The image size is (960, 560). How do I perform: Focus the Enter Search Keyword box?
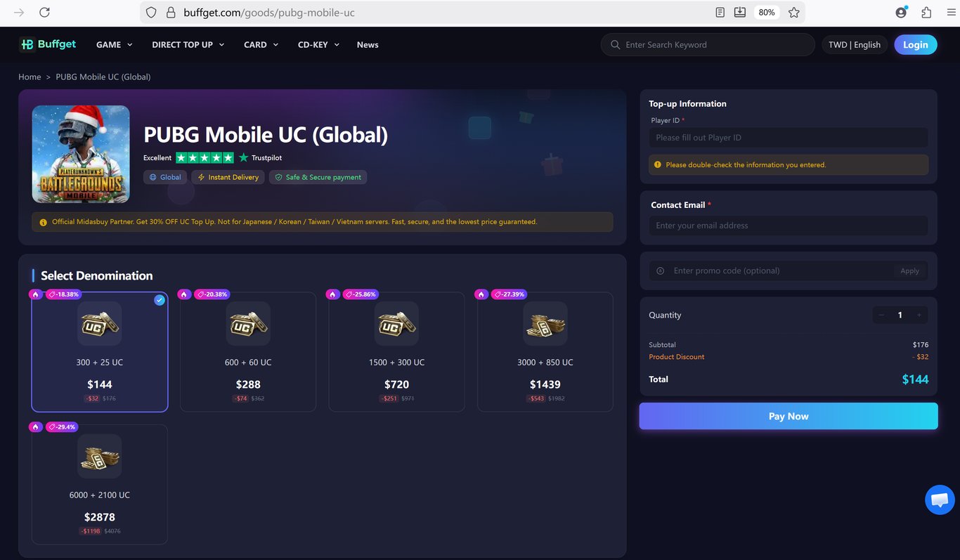708,45
